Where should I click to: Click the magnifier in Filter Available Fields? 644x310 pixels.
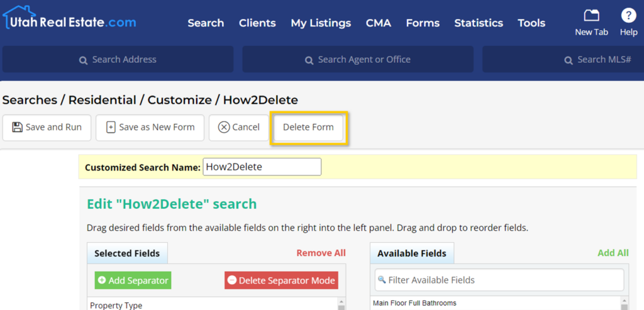click(382, 280)
